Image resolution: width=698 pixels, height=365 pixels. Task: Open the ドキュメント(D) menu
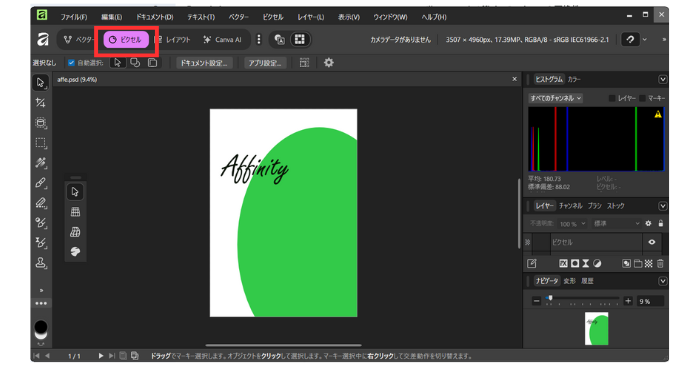coord(154,17)
